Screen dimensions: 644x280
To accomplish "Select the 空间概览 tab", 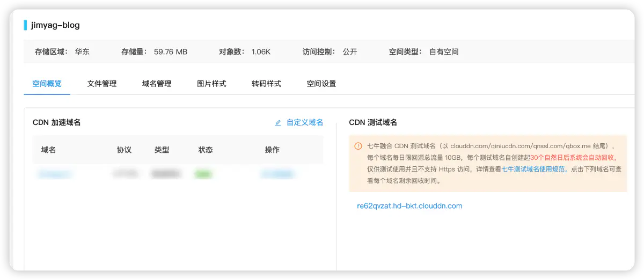I will (47, 84).
